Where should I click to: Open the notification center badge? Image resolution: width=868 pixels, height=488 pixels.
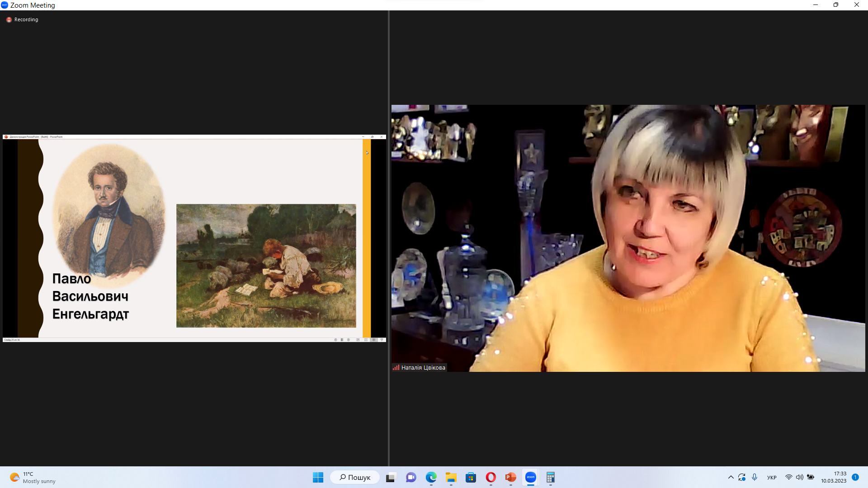(855, 477)
